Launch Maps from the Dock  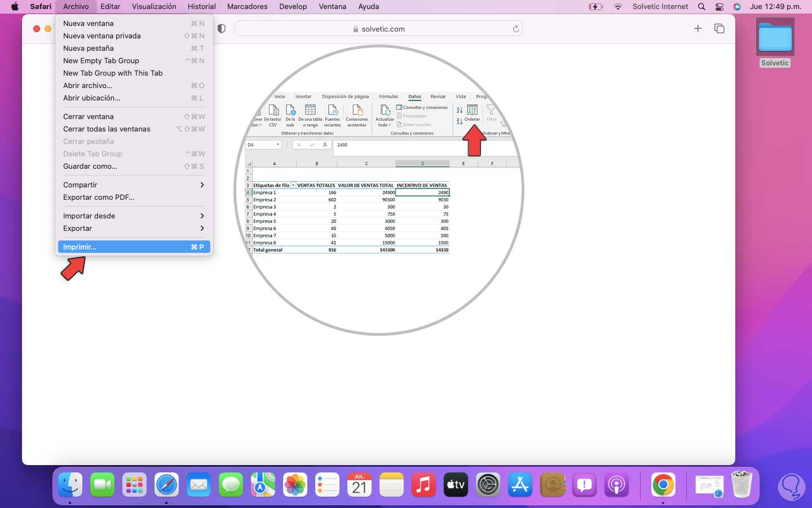coord(263,485)
